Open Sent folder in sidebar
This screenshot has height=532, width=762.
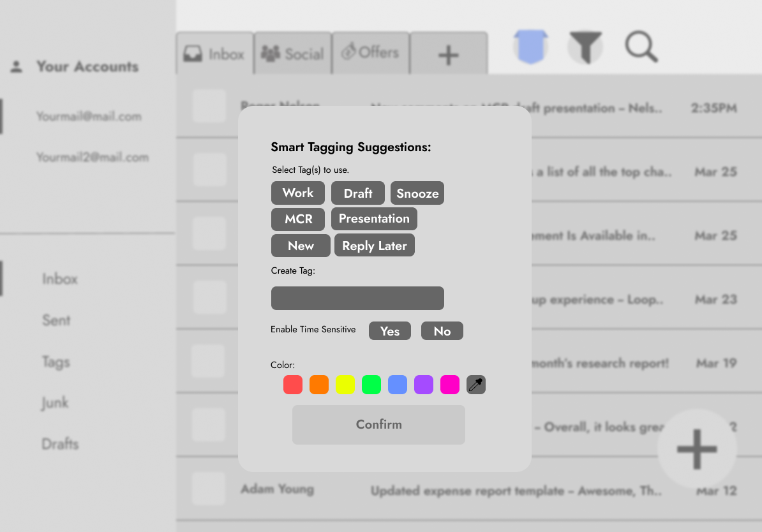pos(56,320)
